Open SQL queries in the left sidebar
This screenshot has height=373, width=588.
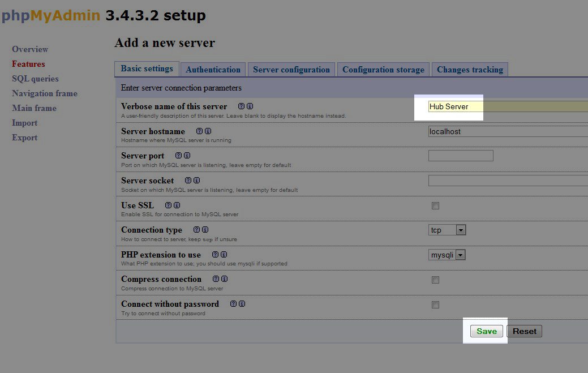pyautogui.click(x=35, y=79)
